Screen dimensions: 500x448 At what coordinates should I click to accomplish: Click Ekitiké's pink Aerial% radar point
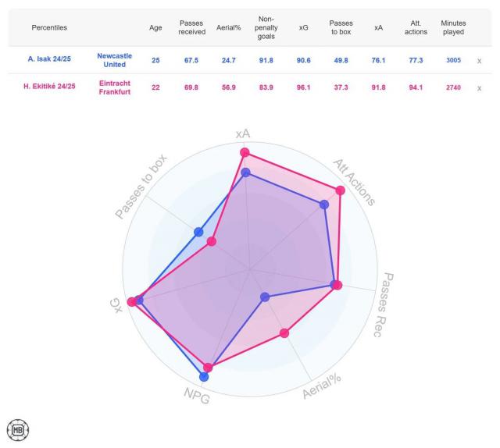284,333
